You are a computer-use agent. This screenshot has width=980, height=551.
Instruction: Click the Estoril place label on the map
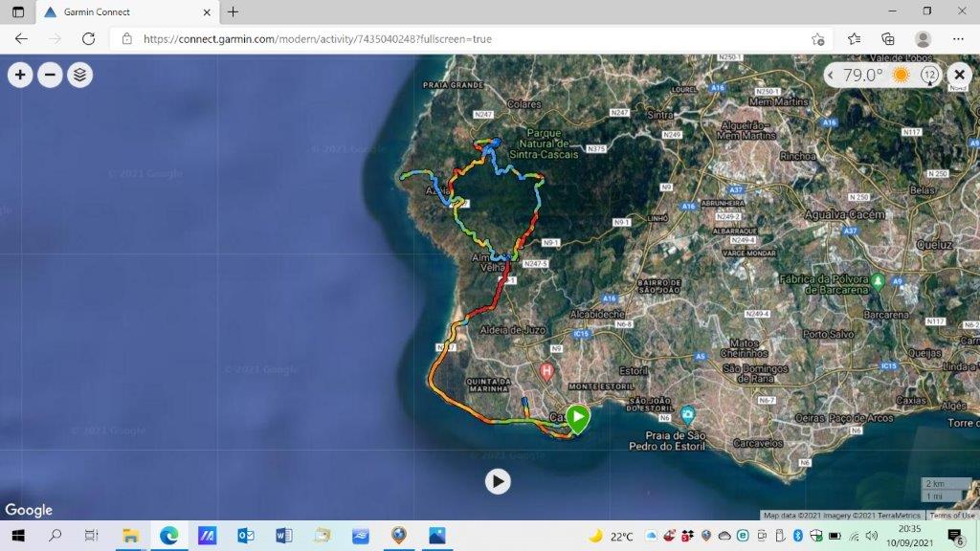634,370
